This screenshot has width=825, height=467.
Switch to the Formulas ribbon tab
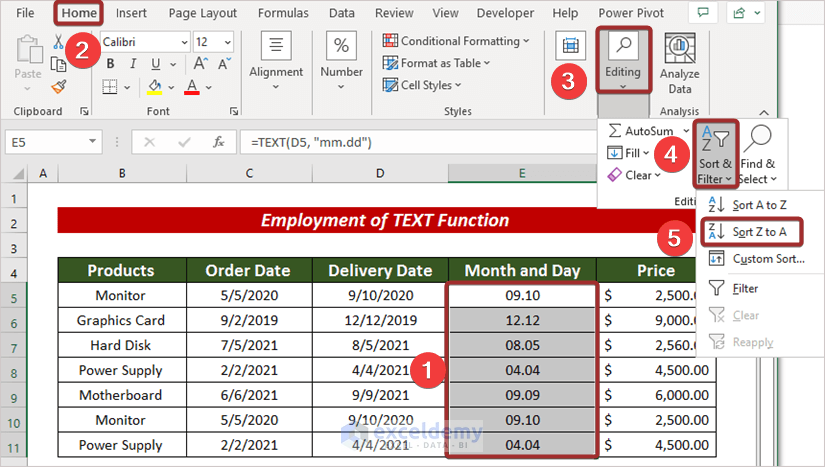pyautogui.click(x=283, y=13)
